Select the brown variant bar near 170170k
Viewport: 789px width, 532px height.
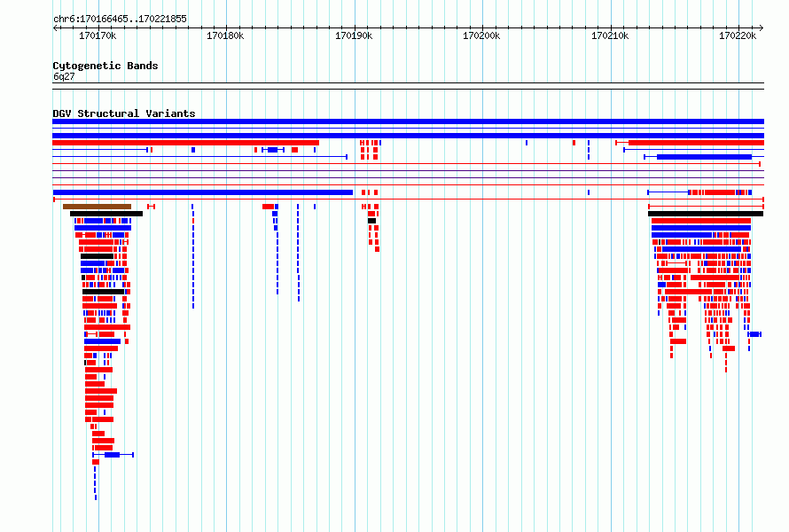(x=98, y=207)
